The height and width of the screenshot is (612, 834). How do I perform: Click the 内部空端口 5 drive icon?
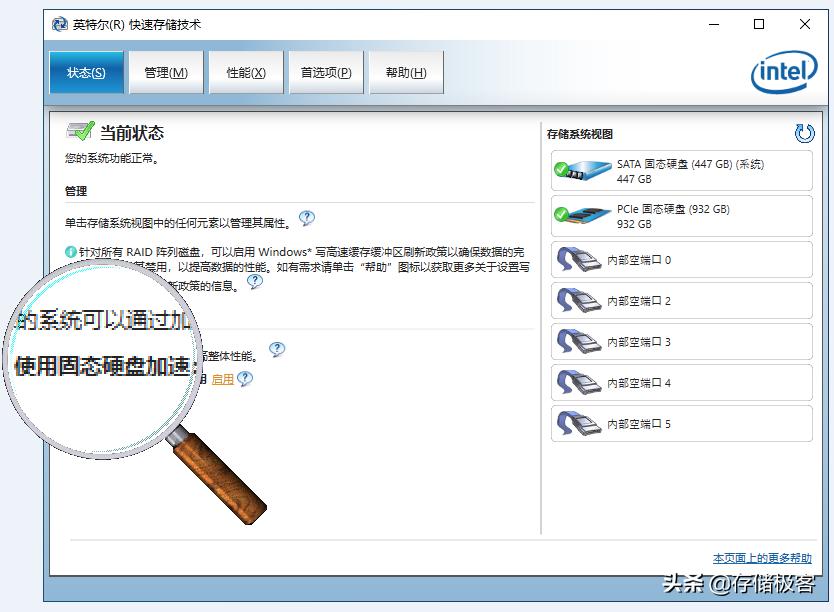tap(579, 424)
